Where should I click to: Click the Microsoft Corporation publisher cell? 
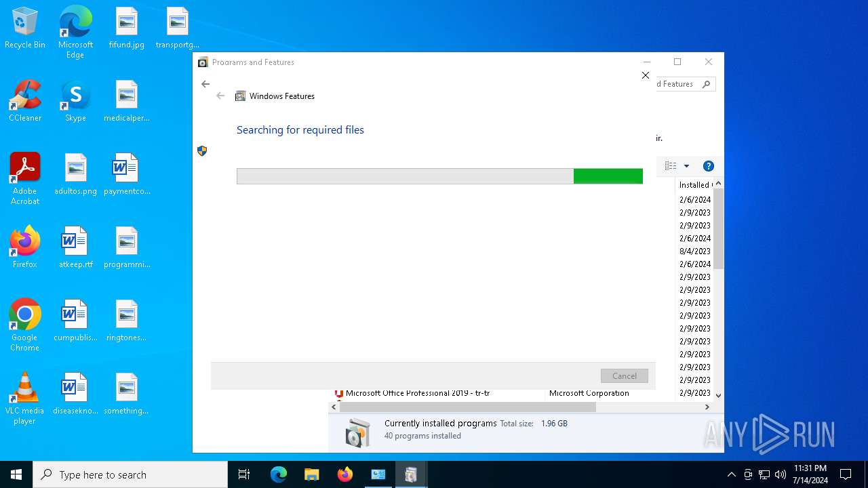[589, 393]
